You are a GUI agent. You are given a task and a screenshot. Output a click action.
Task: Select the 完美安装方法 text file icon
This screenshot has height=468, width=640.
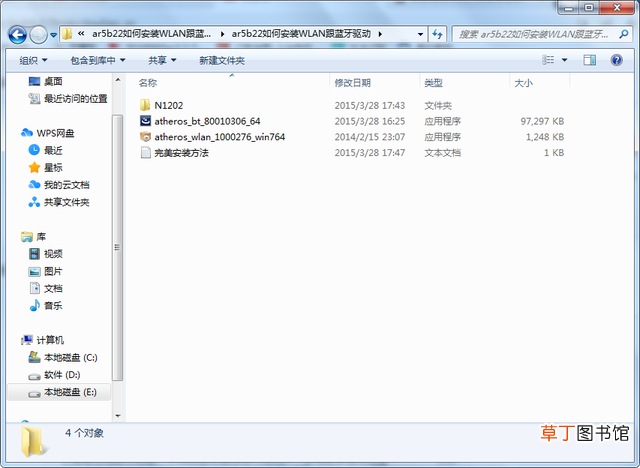coord(145,153)
